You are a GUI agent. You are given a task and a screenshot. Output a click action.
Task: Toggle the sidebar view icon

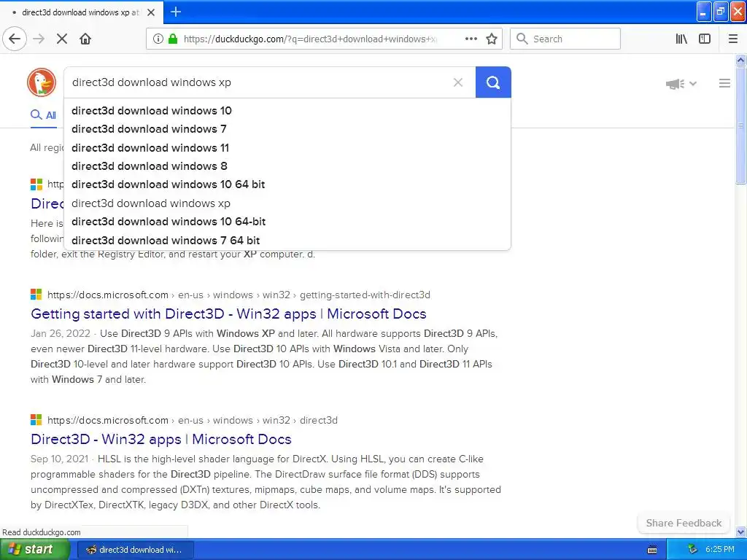[705, 39]
